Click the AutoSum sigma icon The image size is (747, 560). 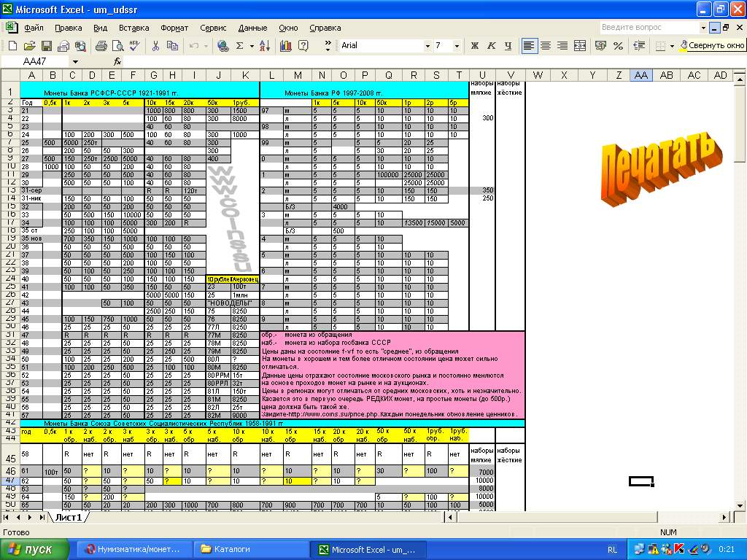239,45
